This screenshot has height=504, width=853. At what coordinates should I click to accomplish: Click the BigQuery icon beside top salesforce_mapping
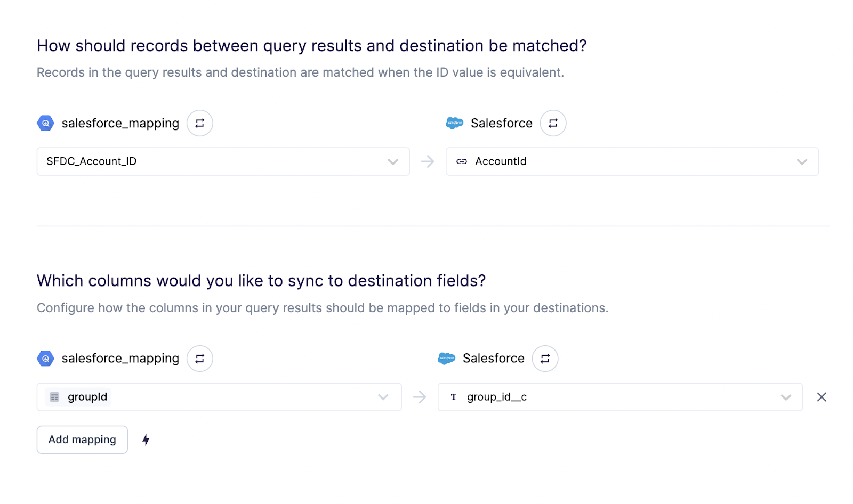click(x=45, y=123)
